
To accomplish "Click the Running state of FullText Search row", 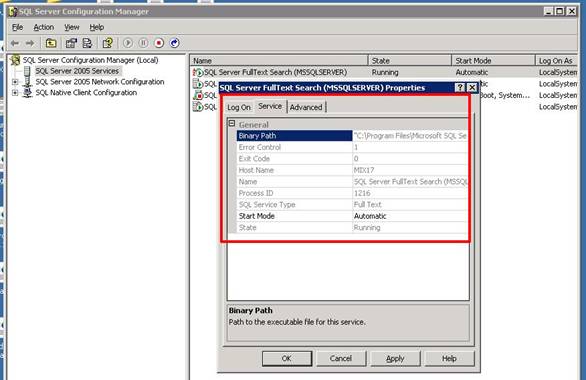I will pos(385,72).
